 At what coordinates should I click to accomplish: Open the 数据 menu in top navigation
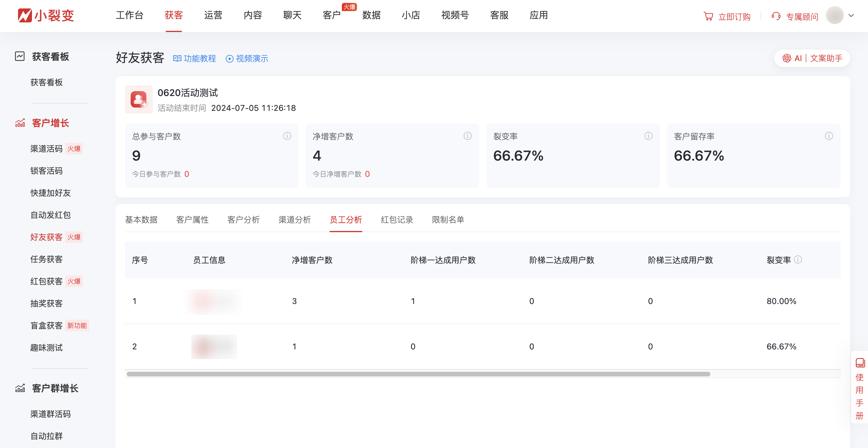pos(371,15)
